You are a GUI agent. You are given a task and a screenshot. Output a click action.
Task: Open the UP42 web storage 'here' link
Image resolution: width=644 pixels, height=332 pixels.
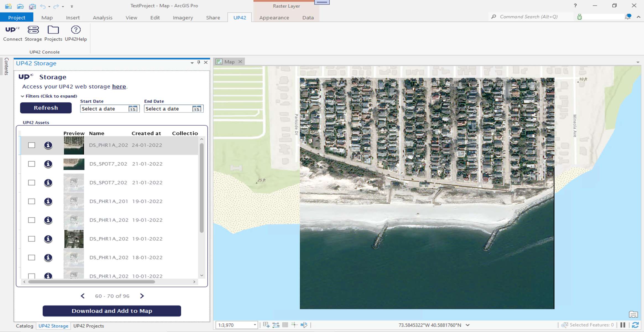point(119,87)
